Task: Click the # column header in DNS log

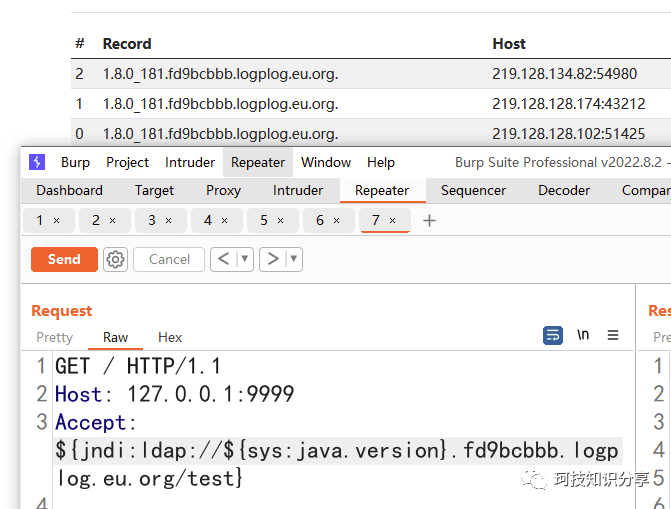Action: pos(80,44)
